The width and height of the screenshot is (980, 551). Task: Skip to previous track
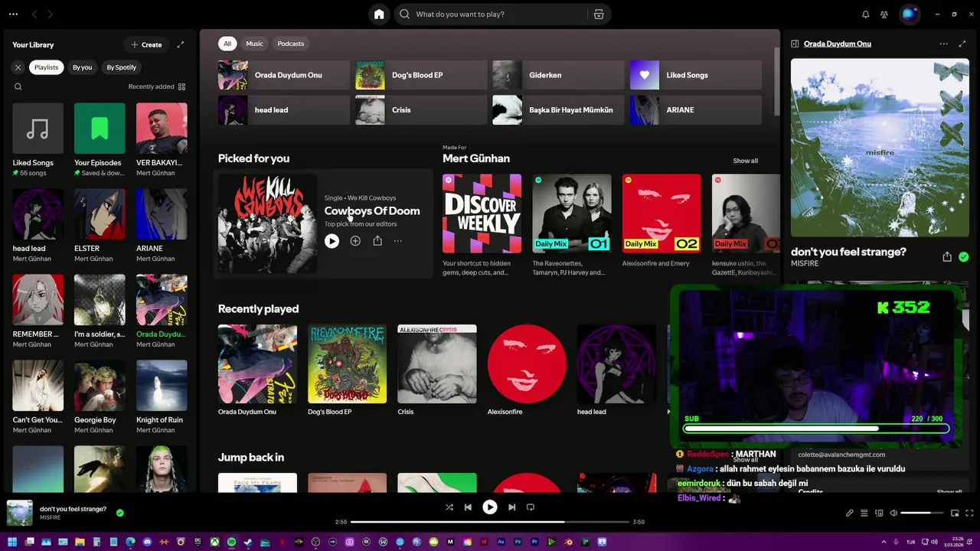tap(468, 507)
